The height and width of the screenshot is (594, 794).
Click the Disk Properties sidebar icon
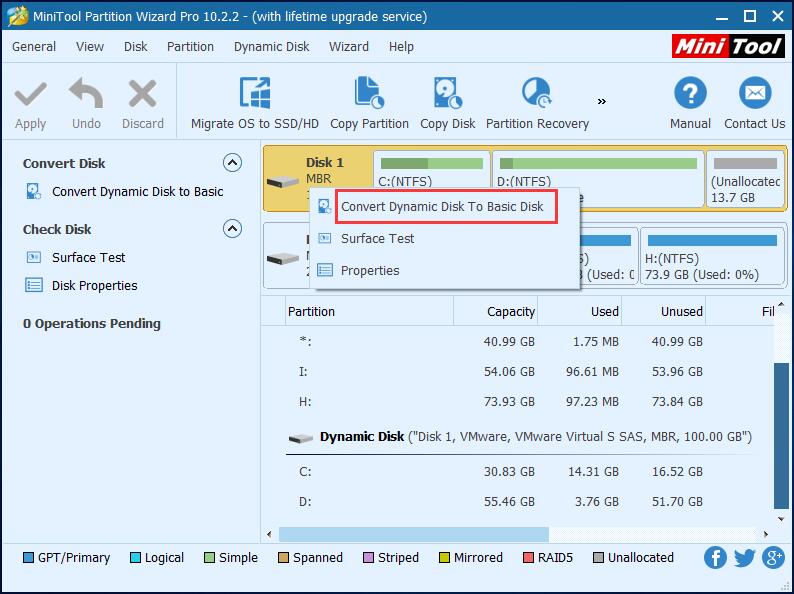point(34,286)
